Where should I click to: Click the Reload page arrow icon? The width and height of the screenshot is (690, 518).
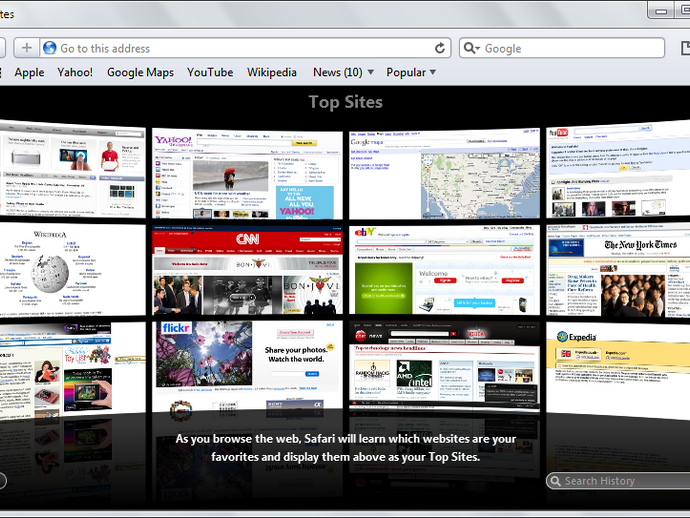[x=440, y=48]
